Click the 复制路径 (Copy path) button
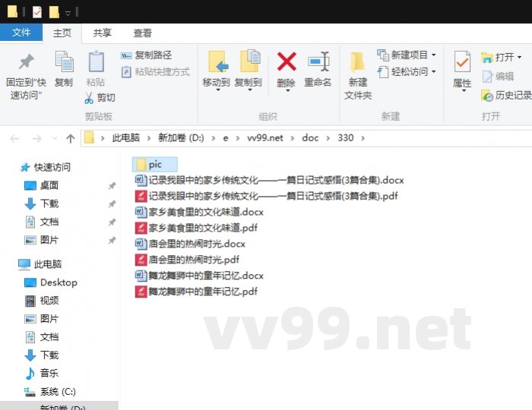 pos(146,55)
